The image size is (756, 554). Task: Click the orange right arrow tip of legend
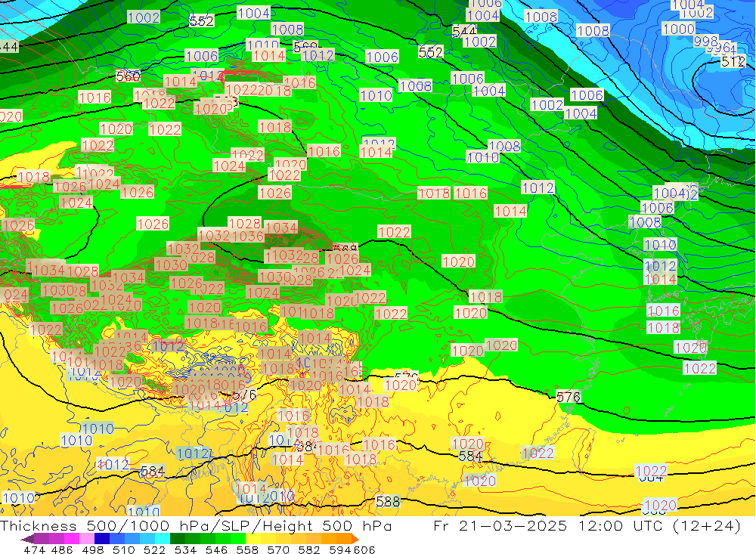coord(355,539)
